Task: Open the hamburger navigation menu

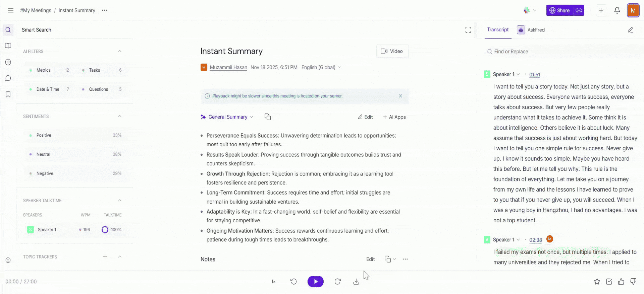Action: click(x=11, y=10)
